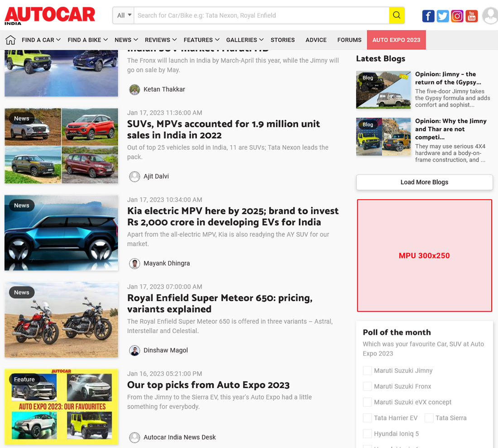The width and height of the screenshot is (498, 448).
Task: Open the Forums nav item
Action: [x=350, y=40]
